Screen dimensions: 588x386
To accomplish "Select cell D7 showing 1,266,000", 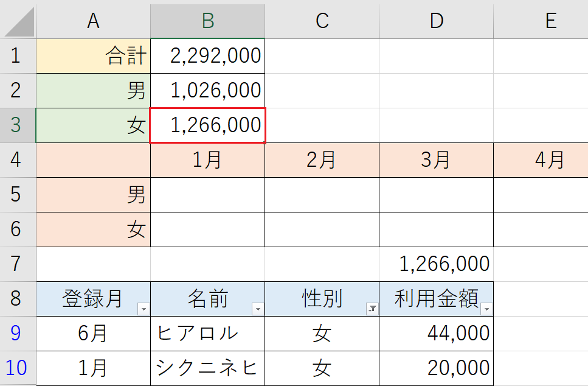I will click(437, 264).
